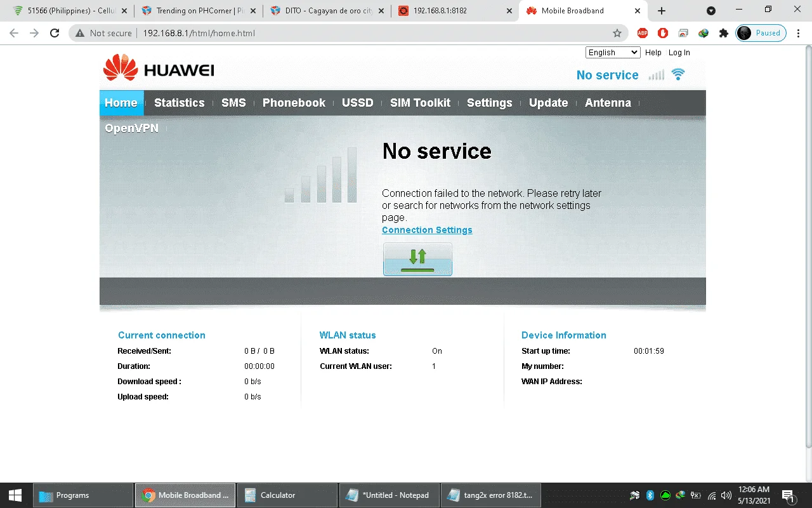This screenshot has height=508, width=812.
Task: Click the 'No service' header status text
Action: [607, 75]
